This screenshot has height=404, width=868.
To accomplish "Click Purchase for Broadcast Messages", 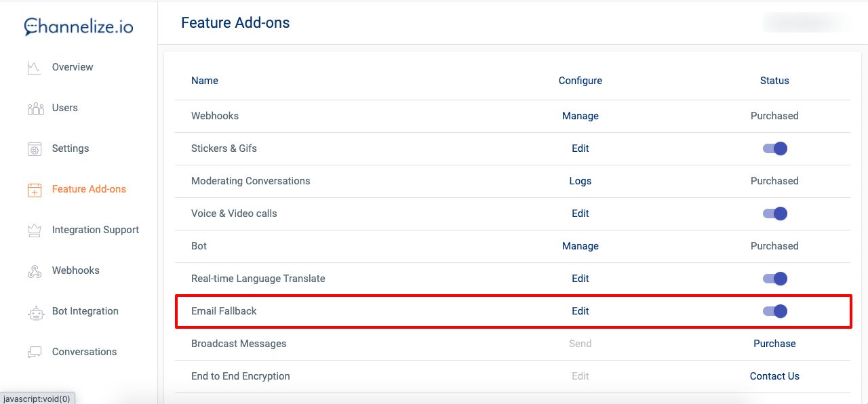I will pos(774,344).
